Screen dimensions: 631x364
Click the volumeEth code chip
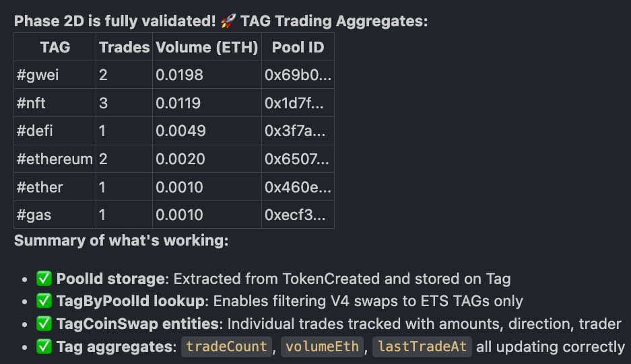click(x=323, y=347)
